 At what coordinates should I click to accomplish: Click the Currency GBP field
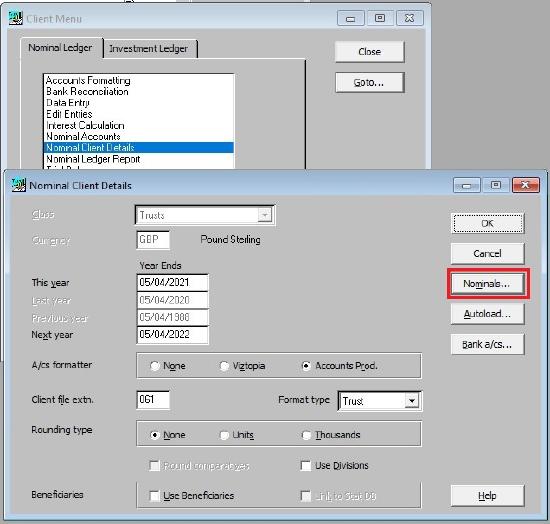click(153, 240)
